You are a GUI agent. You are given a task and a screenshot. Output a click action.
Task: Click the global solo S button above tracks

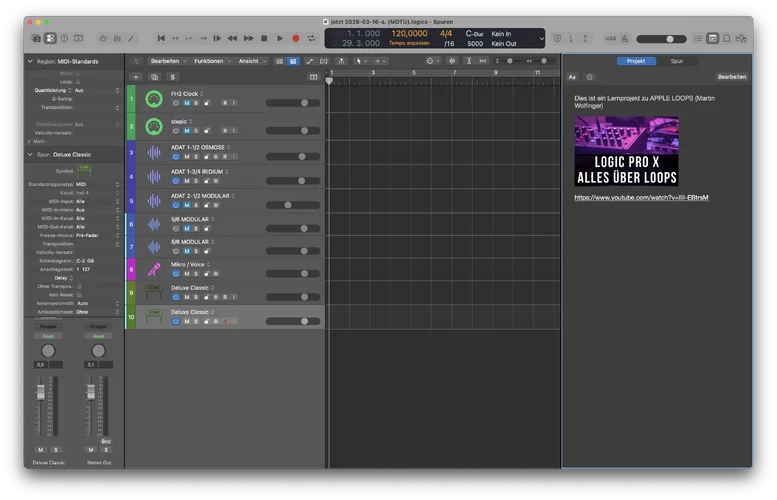[172, 77]
